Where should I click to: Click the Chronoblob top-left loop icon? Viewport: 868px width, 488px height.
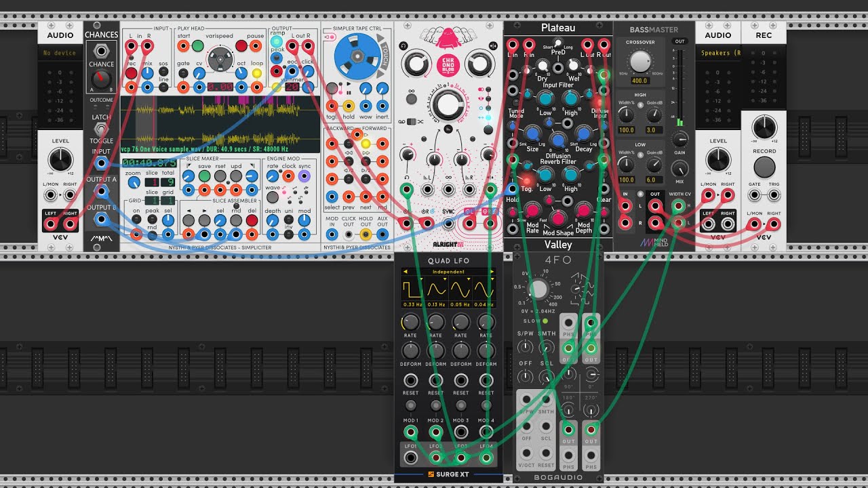click(x=404, y=45)
